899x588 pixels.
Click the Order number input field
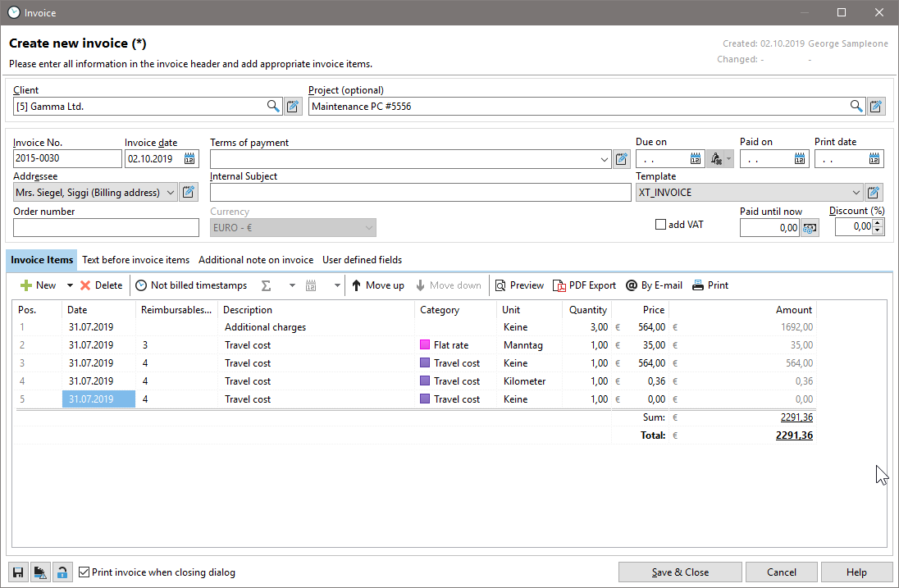107,228
